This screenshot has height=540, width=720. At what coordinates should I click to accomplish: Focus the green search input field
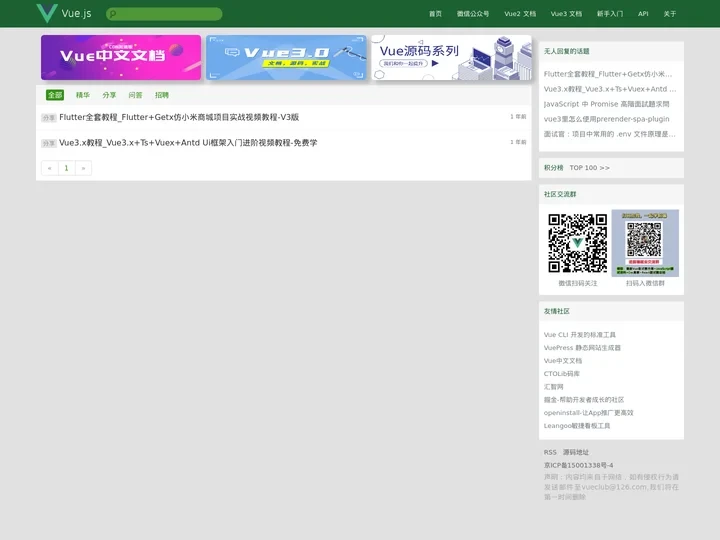pyautogui.click(x=164, y=14)
